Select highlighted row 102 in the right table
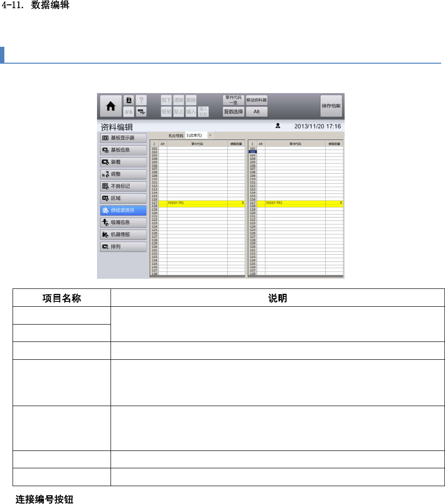This screenshot has height=504, width=445. (252, 152)
